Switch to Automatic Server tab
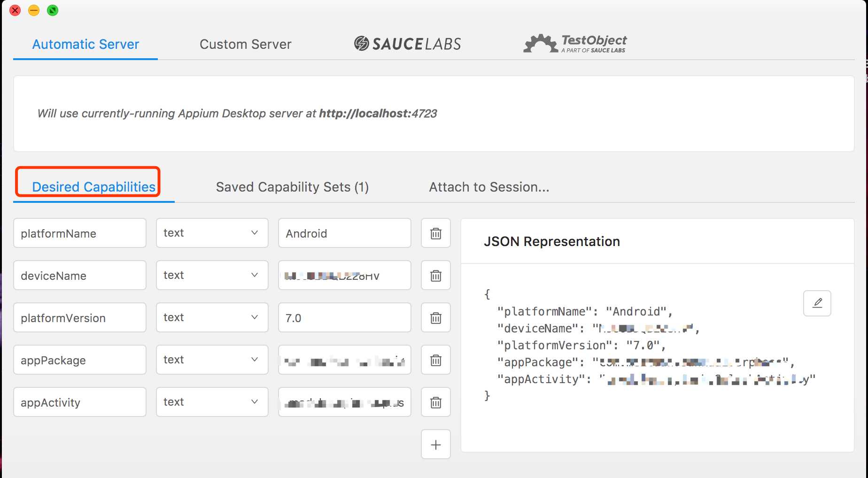Screen dimensions: 868x478 [85, 44]
